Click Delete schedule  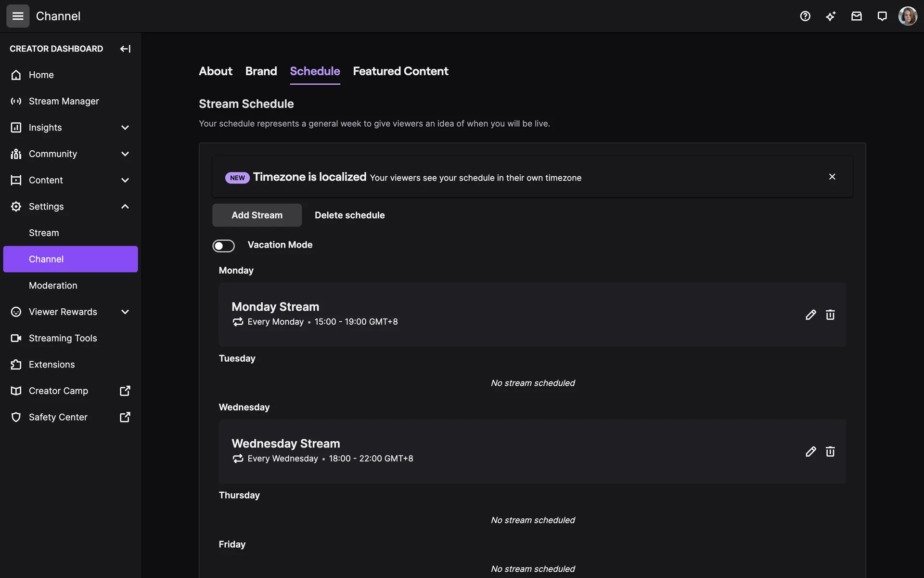349,215
